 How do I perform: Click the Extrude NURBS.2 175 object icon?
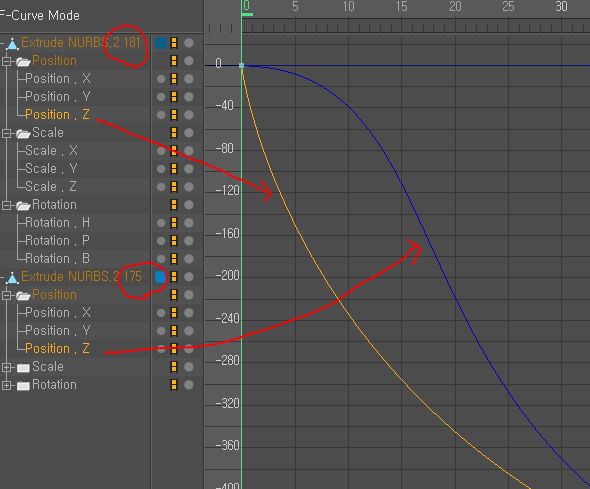[x=12, y=278]
